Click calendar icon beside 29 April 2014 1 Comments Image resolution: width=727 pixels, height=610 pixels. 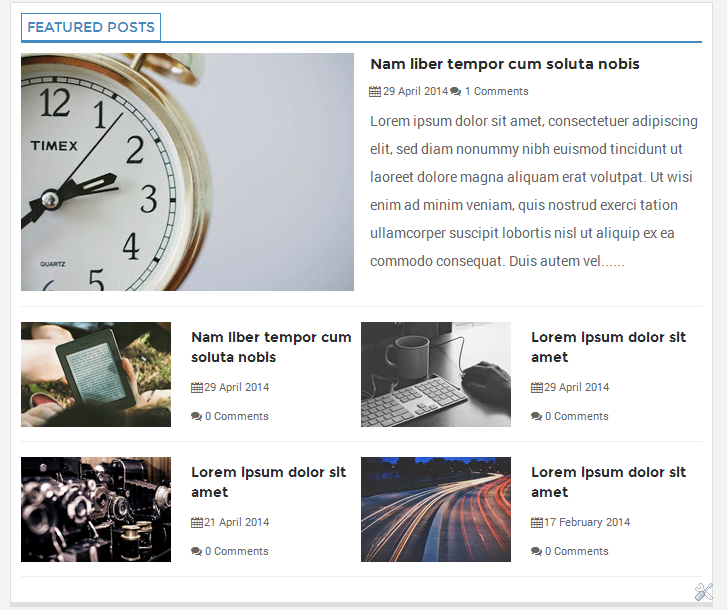pos(375,91)
